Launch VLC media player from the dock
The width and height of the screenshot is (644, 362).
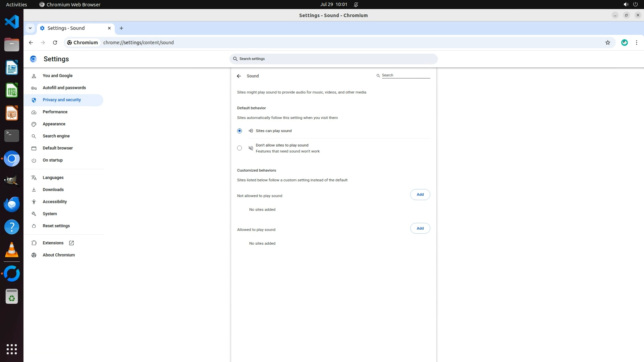(x=12, y=250)
